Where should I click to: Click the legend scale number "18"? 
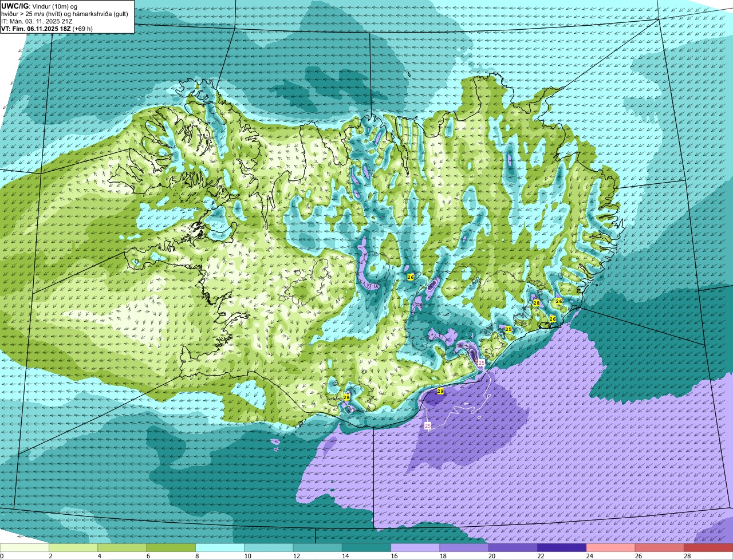[x=442, y=556]
